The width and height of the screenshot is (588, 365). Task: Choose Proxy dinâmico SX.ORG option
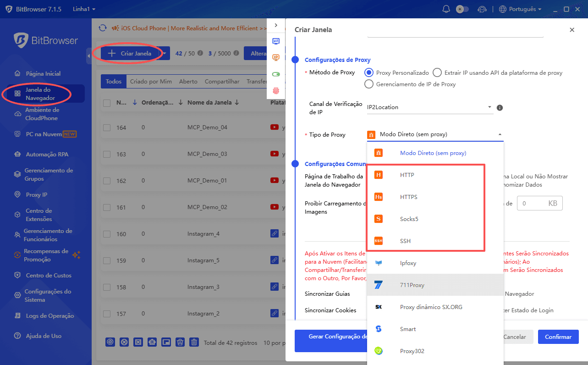coord(435,307)
